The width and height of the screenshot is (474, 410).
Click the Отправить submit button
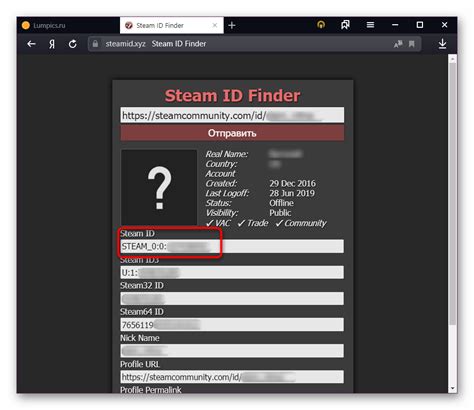click(x=232, y=133)
